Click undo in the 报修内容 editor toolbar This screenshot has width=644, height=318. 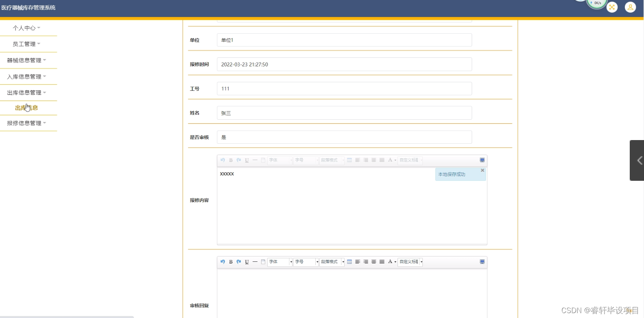tap(222, 160)
